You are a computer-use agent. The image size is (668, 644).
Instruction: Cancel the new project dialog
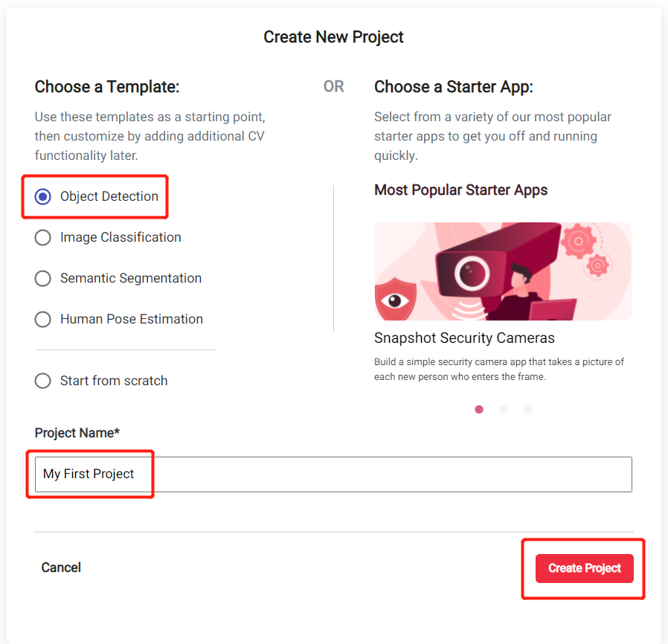[61, 567]
